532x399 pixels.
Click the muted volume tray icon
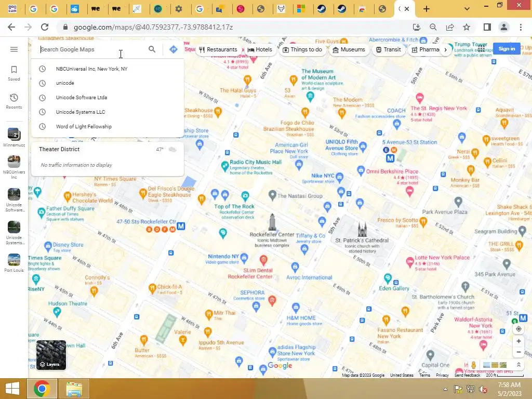tap(483, 389)
